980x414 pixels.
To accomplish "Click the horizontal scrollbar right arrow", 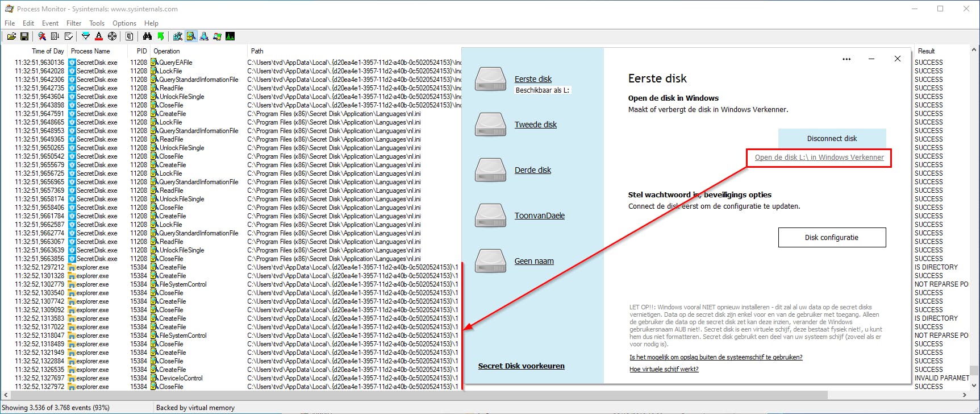I will pos(965,395).
